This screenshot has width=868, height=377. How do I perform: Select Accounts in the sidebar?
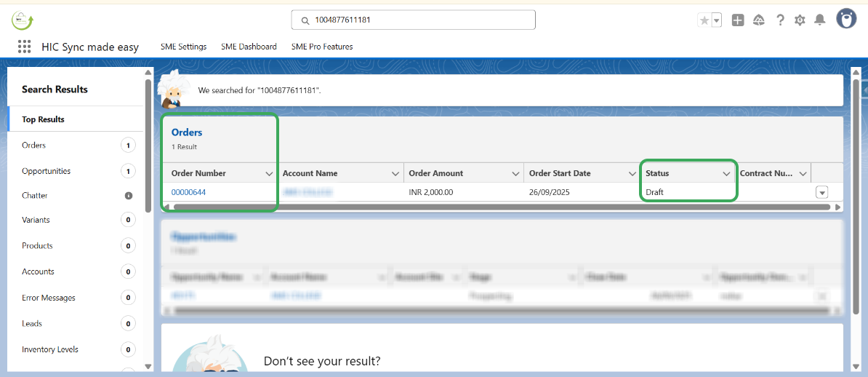[x=76, y=271]
